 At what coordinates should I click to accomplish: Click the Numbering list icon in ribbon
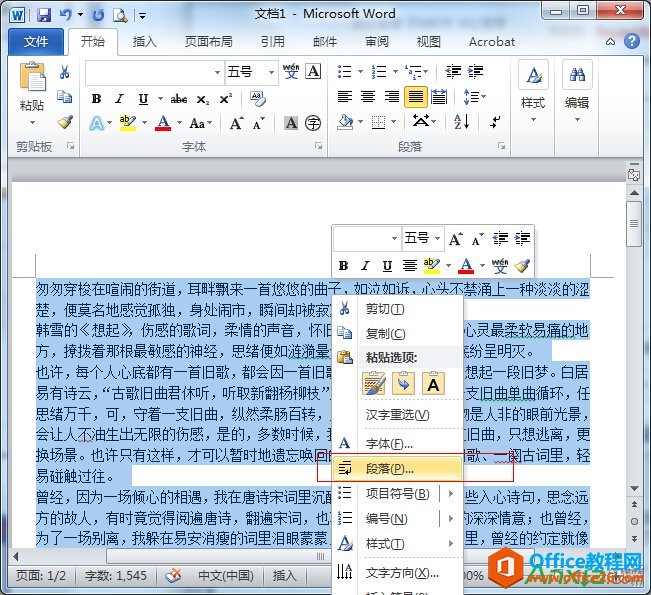379,71
